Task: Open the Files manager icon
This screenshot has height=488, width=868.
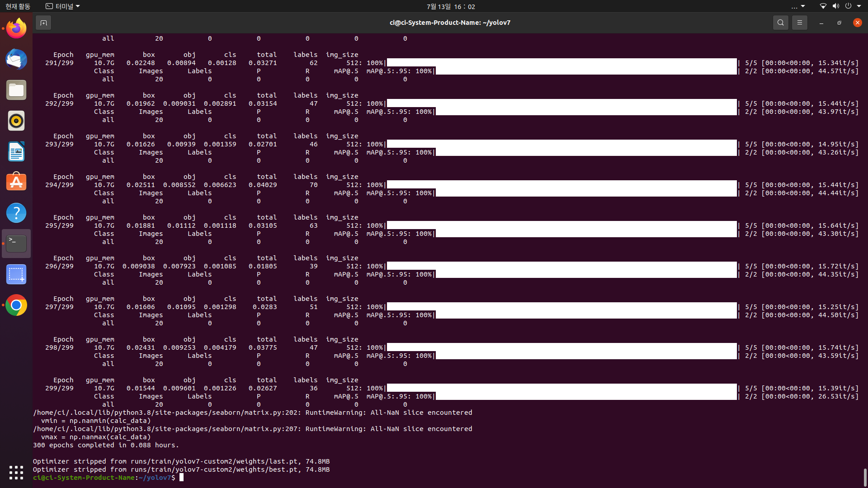Action: tap(16, 90)
